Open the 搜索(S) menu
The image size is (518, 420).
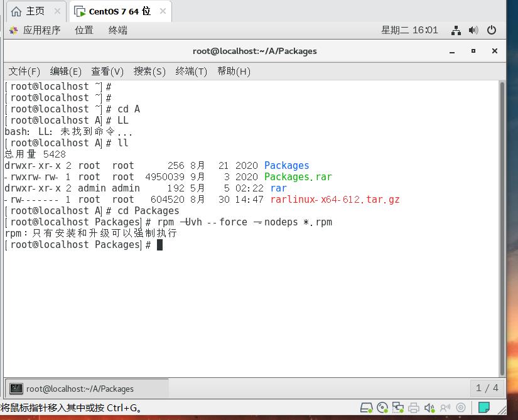point(149,72)
